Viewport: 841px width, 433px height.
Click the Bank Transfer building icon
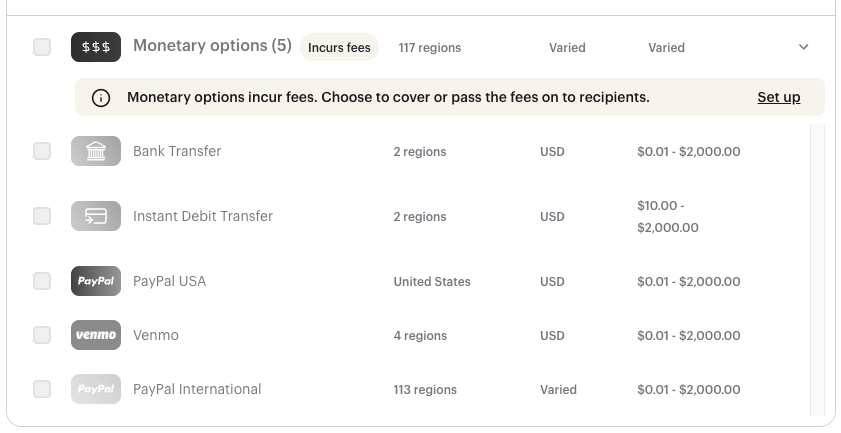click(x=96, y=151)
